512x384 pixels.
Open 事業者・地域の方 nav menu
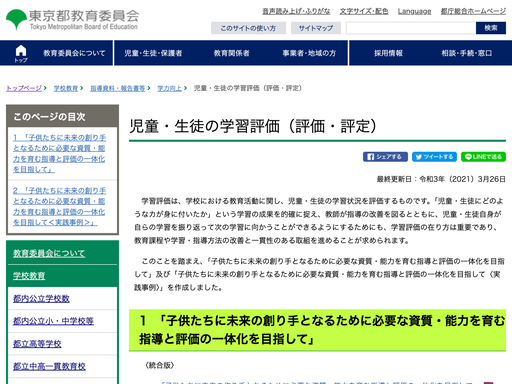(x=309, y=53)
